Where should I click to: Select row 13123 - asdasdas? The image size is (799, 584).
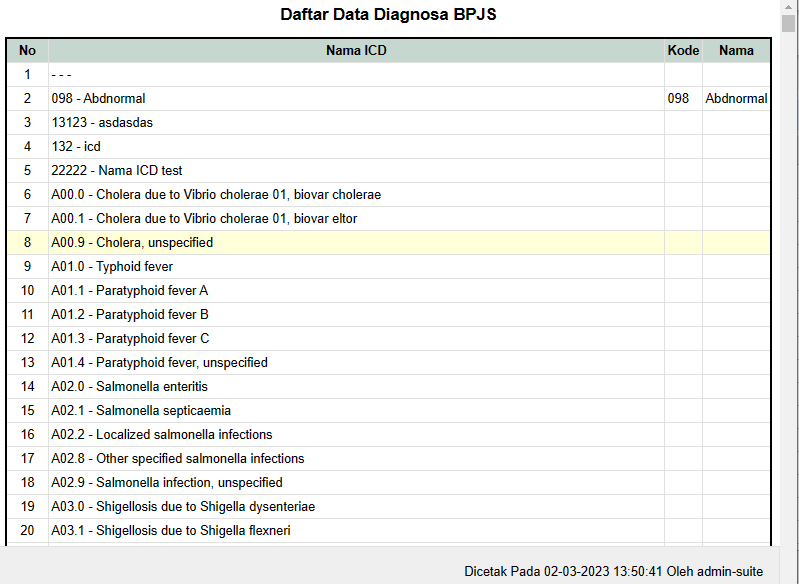[388, 122]
